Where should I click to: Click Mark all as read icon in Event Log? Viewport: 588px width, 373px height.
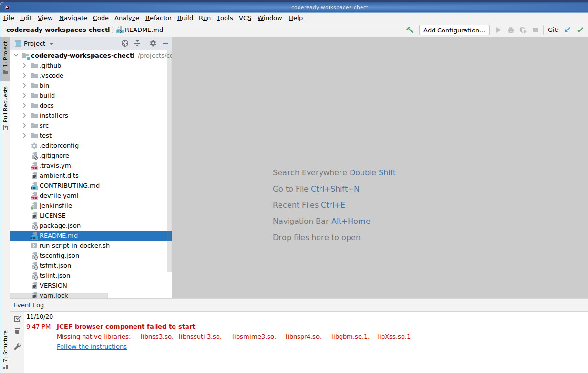[17, 318]
